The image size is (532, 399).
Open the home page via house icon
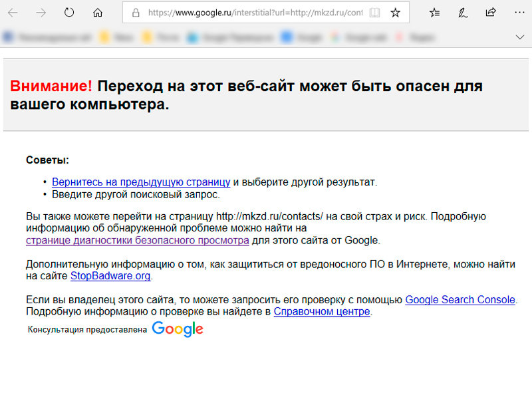[98, 13]
